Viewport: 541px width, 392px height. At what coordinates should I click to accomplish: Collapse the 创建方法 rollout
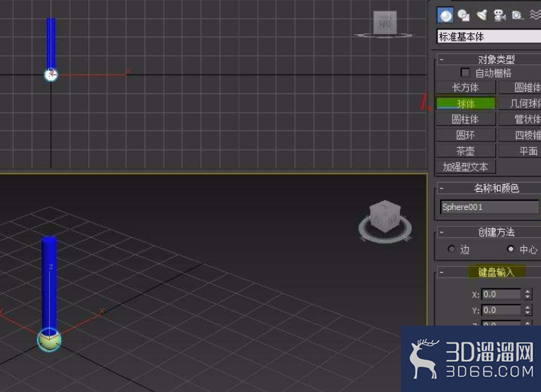(x=441, y=232)
